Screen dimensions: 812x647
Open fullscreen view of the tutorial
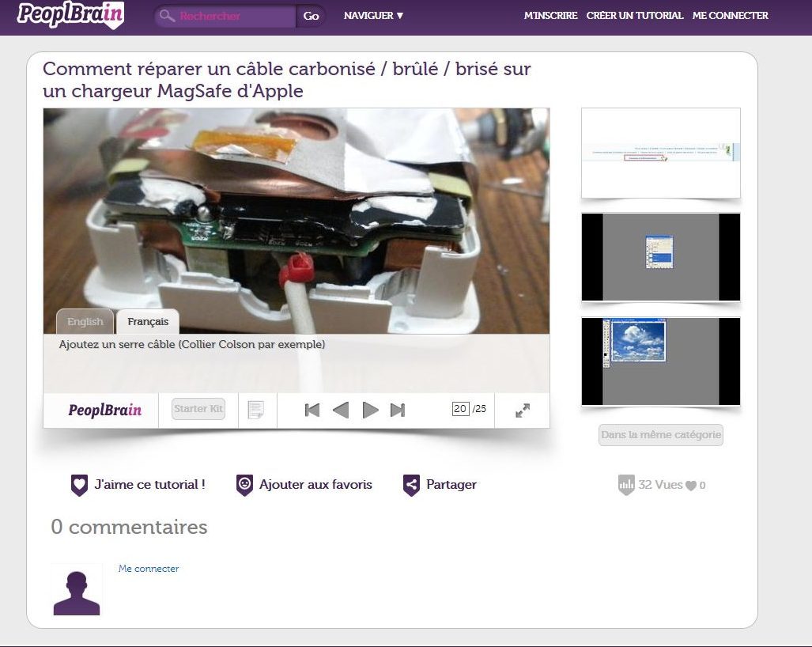(523, 411)
